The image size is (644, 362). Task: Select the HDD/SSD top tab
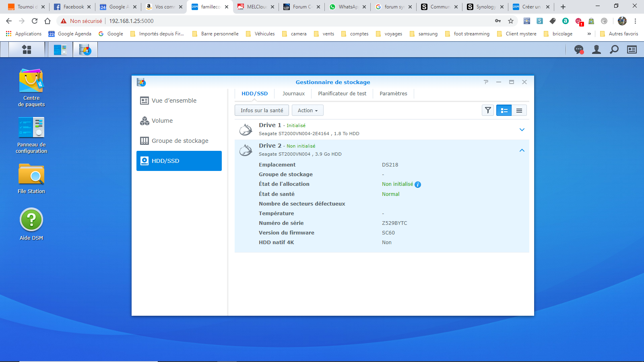click(255, 94)
